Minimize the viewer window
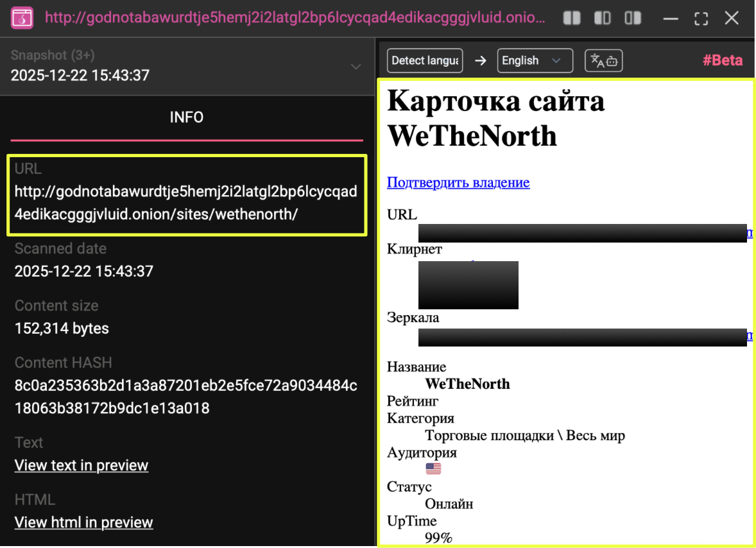 pos(671,18)
